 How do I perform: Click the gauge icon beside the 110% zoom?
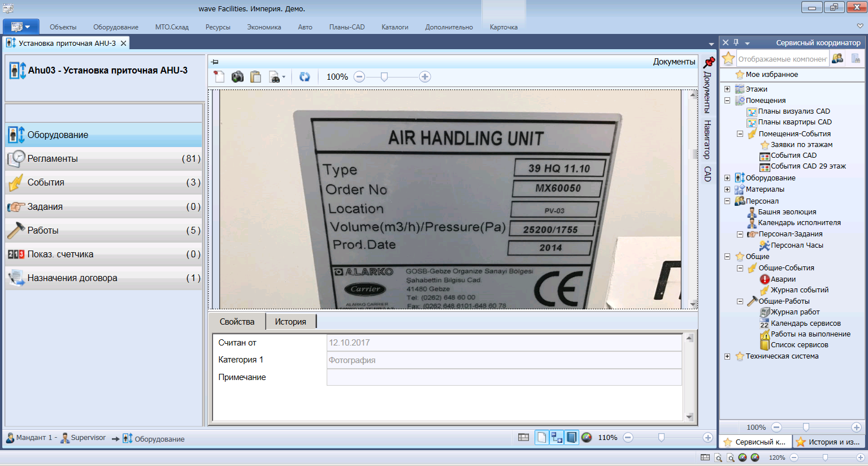pyautogui.click(x=587, y=437)
